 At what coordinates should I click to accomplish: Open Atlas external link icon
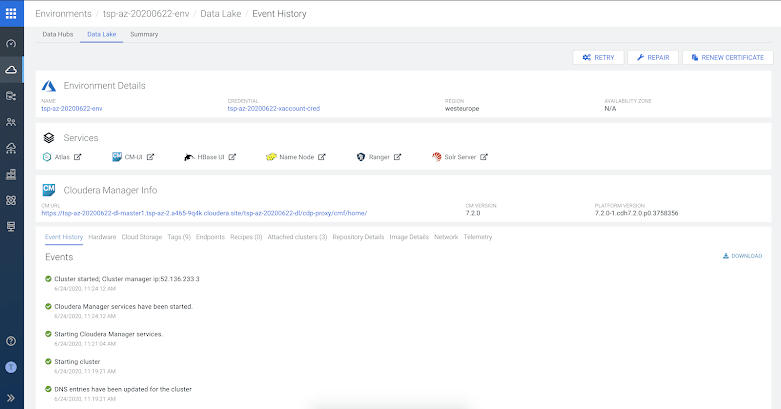click(78, 157)
